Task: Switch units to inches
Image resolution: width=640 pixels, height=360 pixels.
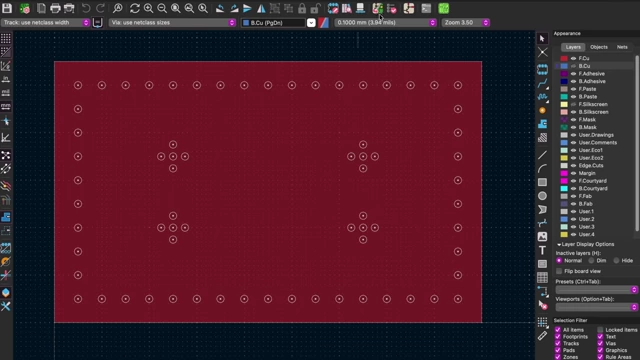Action: click(x=6, y=79)
